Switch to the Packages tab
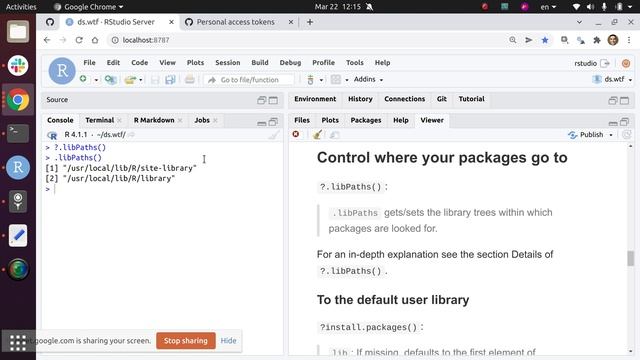 pyautogui.click(x=366, y=120)
